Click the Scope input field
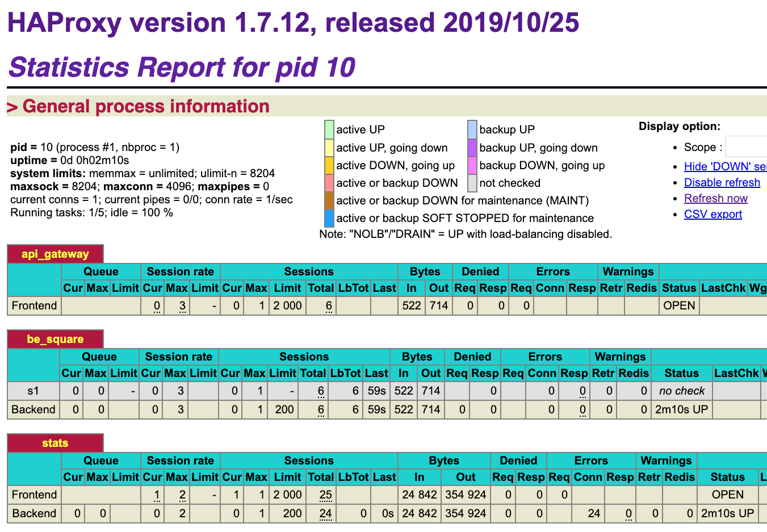 (x=746, y=147)
